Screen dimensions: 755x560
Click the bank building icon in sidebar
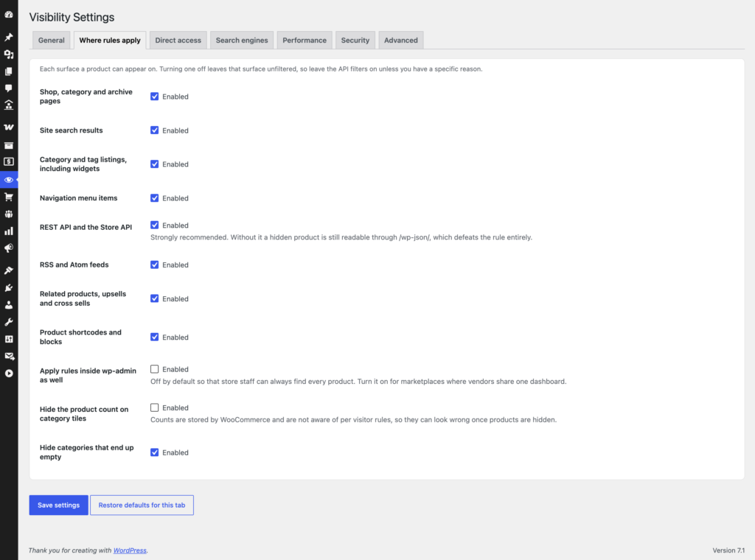pos(9,105)
